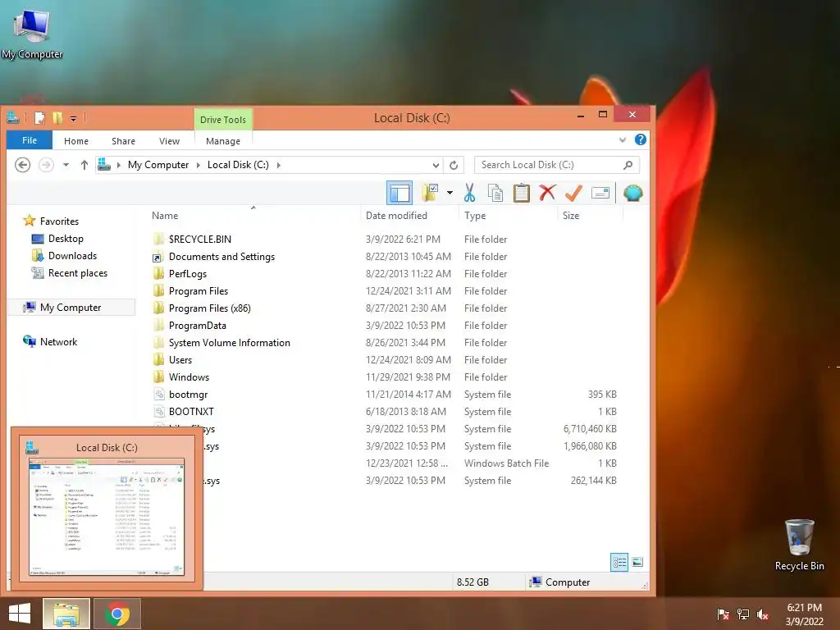
Task: Select the PerfLogs folder
Action: click(188, 274)
